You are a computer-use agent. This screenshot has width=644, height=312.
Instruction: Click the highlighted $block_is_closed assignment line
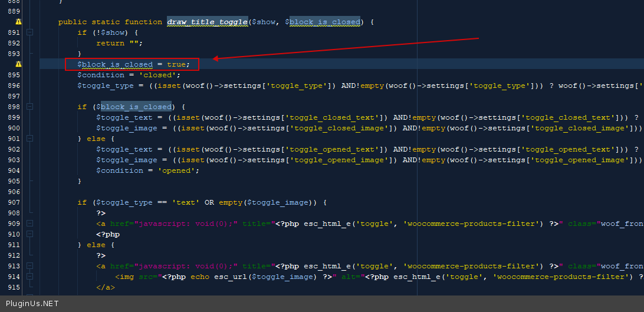click(x=133, y=64)
